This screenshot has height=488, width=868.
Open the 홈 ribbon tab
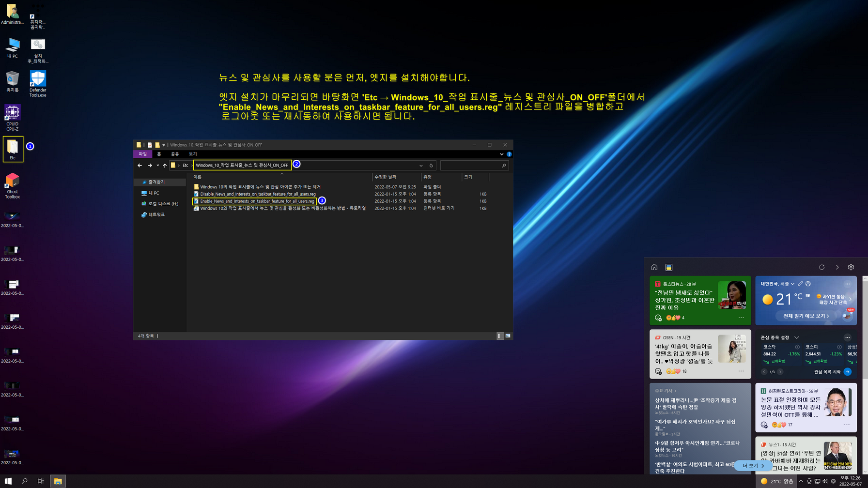(159, 154)
